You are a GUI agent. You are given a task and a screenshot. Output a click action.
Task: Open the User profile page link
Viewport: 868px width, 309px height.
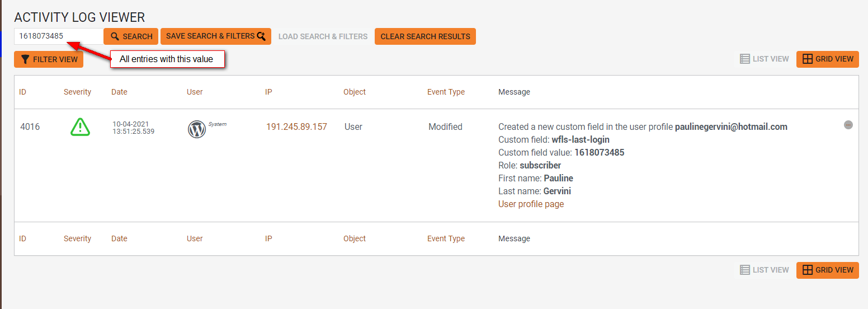coord(531,204)
